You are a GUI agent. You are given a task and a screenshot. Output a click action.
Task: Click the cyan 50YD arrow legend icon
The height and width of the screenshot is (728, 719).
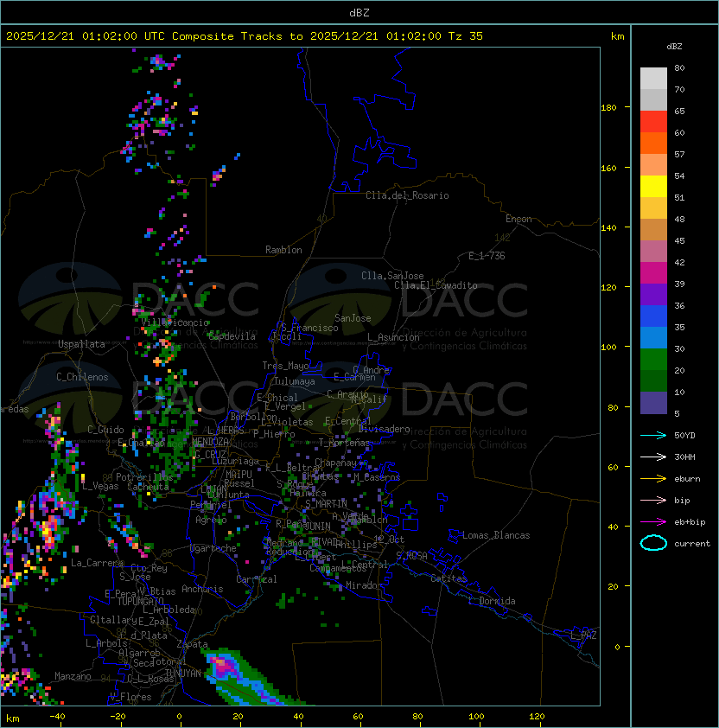[x=653, y=435]
